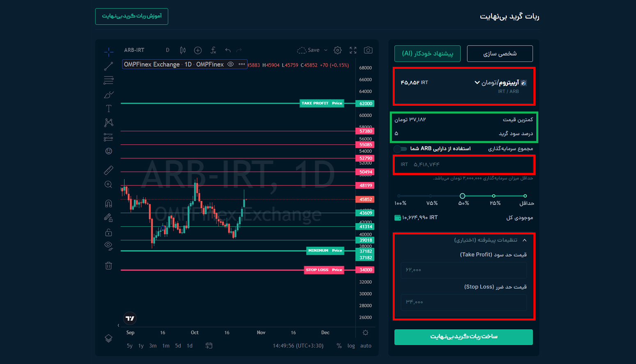Viewport: 636px width, 364px height.
Task: Collapse the advanced settings section
Action: [x=490, y=240]
